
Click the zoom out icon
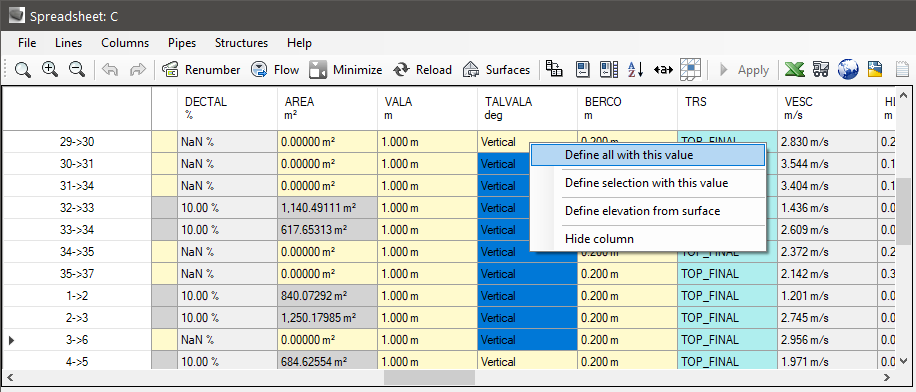[77, 70]
